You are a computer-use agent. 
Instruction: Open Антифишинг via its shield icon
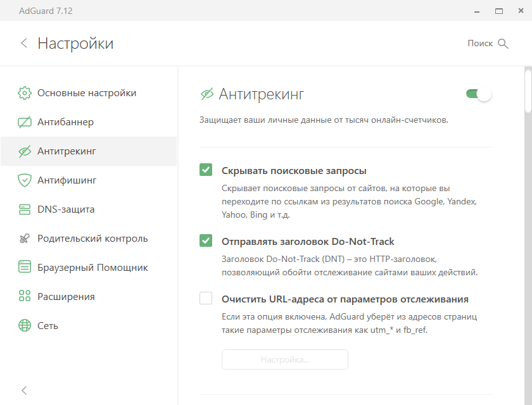click(24, 180)
